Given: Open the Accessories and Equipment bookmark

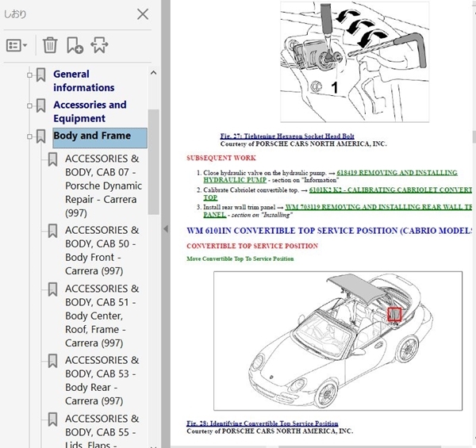Looking at the screenshot, I should pos(90,111).
